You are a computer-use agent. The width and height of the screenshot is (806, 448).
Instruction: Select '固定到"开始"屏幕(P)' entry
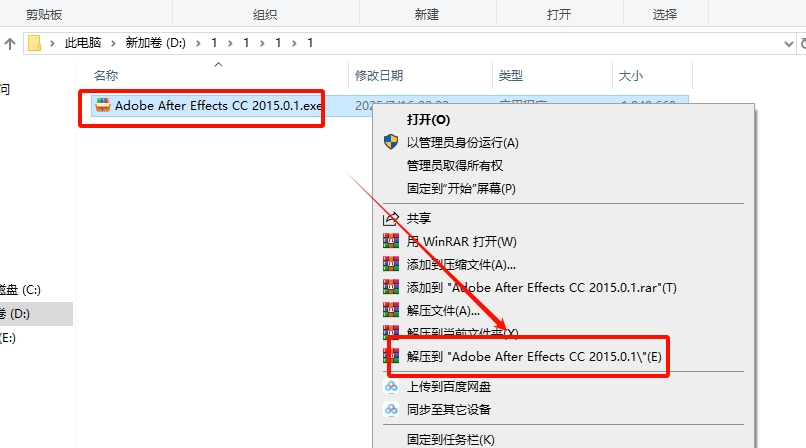coord(461,189)
